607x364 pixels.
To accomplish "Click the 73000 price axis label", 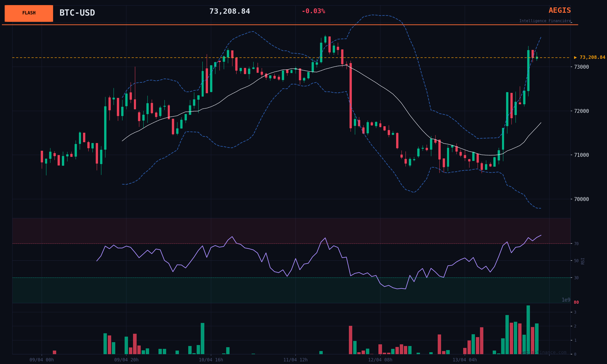I will (581, 67).
